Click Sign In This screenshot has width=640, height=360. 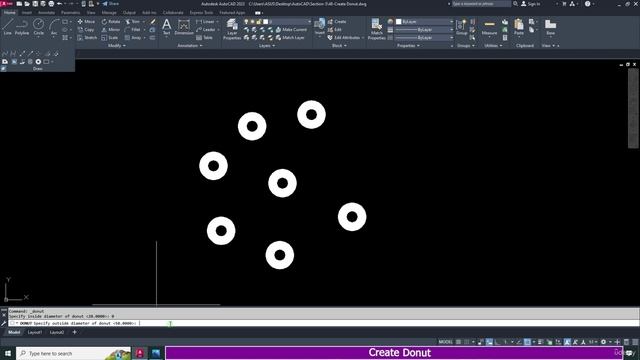531,4
